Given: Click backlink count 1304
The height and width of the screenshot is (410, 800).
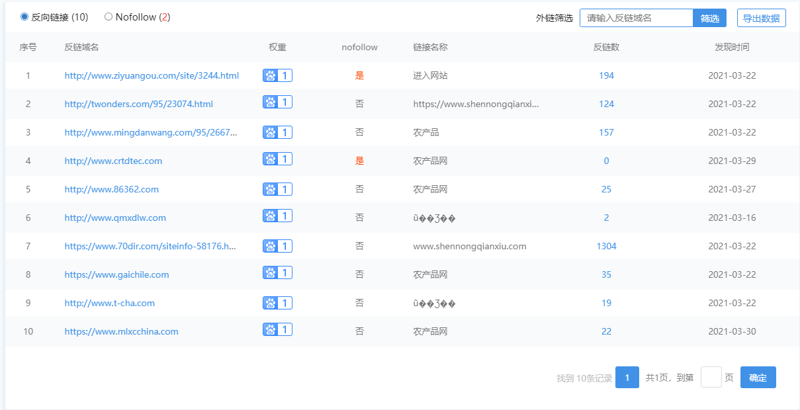Looking at the screenshot, I should [606, 246].
